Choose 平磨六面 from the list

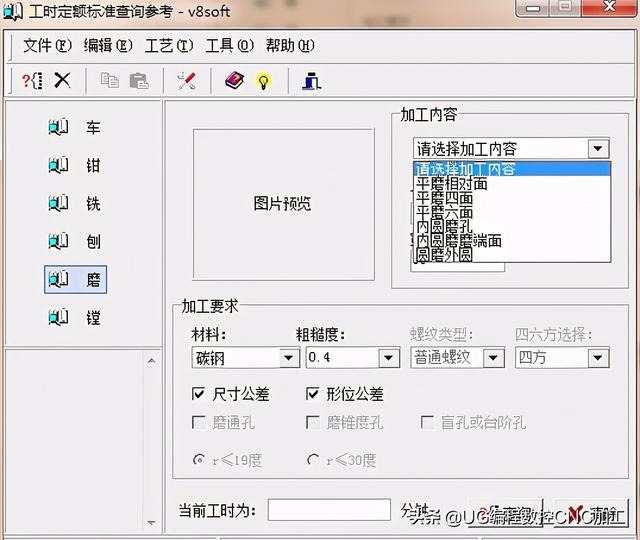tap(512, 212)
